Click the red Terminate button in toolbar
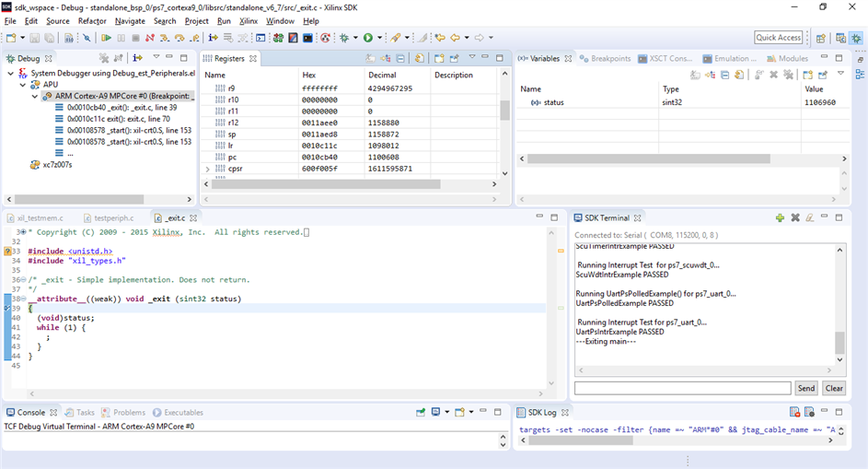Image resolution: width=868 pixels, height=469 pixels. [x=135, y=38]
